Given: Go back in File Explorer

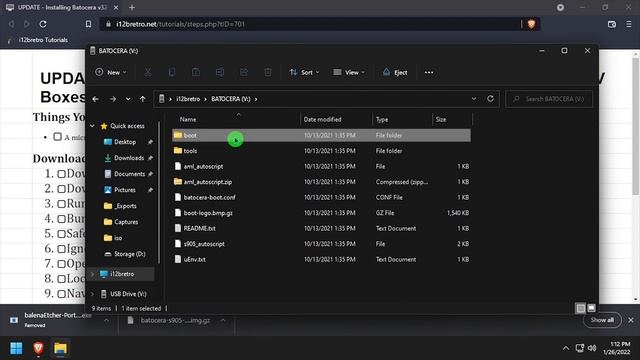Looking at the screenshot, I should pyautogui.click(x=96, y=99).
